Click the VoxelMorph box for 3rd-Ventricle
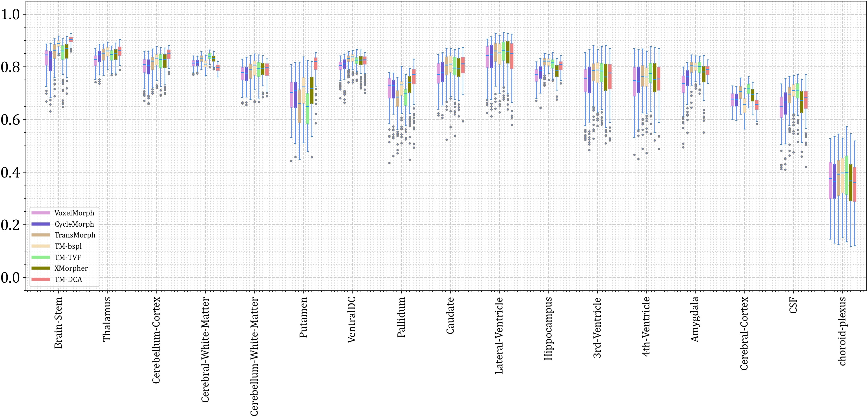The image size is (868, 418). [585, 81]
